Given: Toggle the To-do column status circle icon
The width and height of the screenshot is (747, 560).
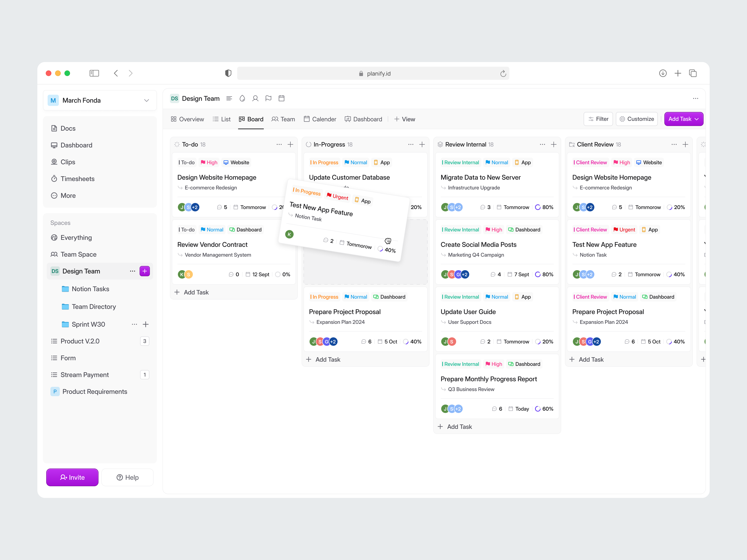Looking at the screenshot, I should click(x=177, y=144).
